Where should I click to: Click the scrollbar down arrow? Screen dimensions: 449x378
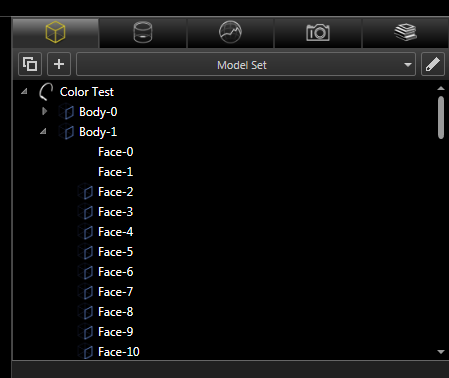pyautogui.click(x=441, y=352)
